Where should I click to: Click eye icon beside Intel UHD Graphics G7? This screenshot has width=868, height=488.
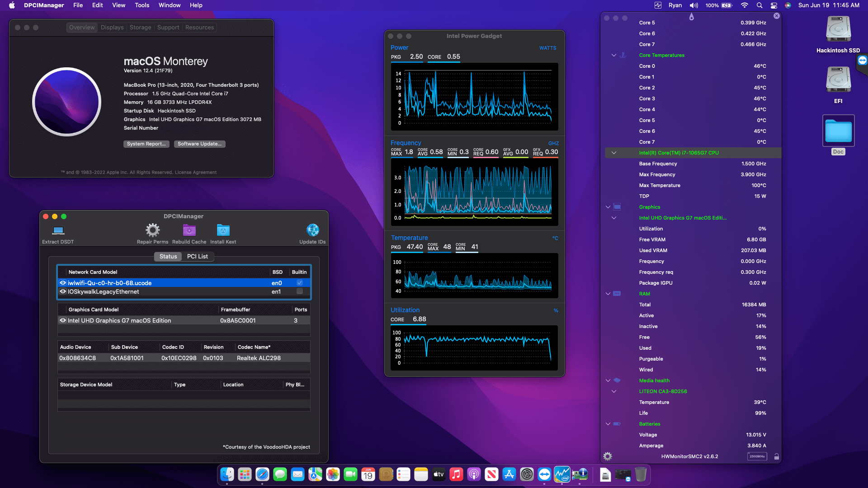[63, 320]
